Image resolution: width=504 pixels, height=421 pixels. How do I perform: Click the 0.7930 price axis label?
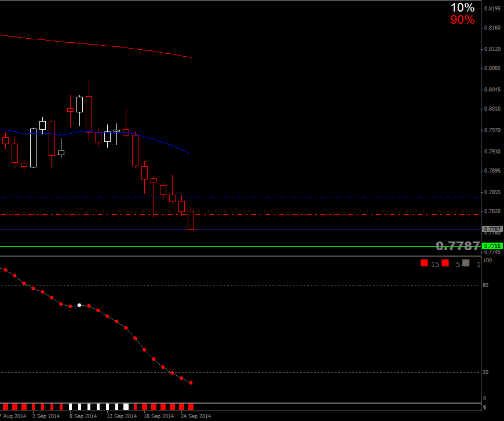pos(492,151)
